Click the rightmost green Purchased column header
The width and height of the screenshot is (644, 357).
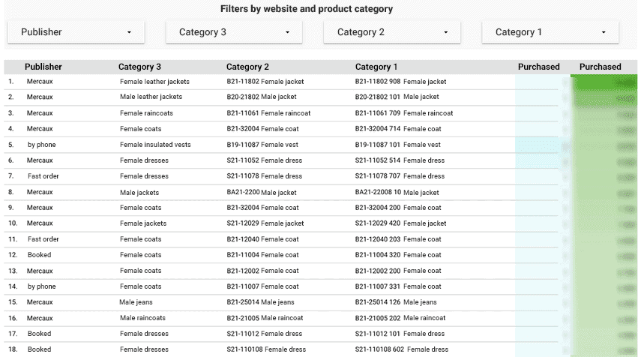tap(600, 67)
